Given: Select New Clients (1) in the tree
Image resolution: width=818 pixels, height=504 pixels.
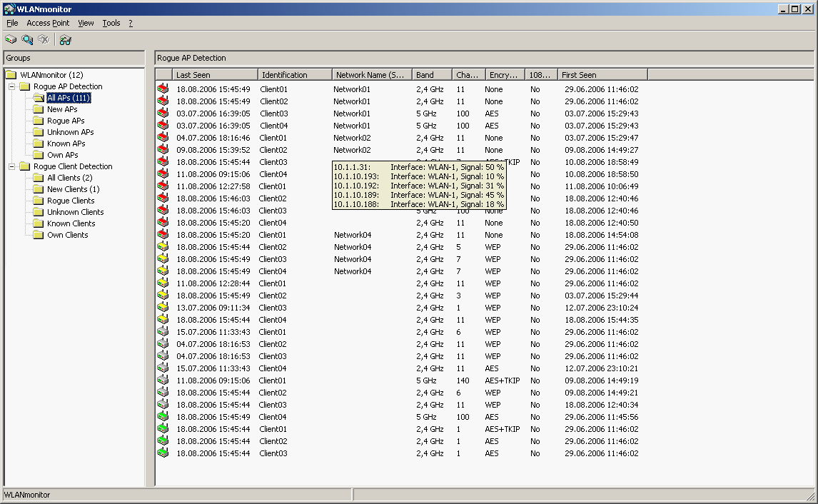Looking at the screenshot, I should [x=73, y=189].
